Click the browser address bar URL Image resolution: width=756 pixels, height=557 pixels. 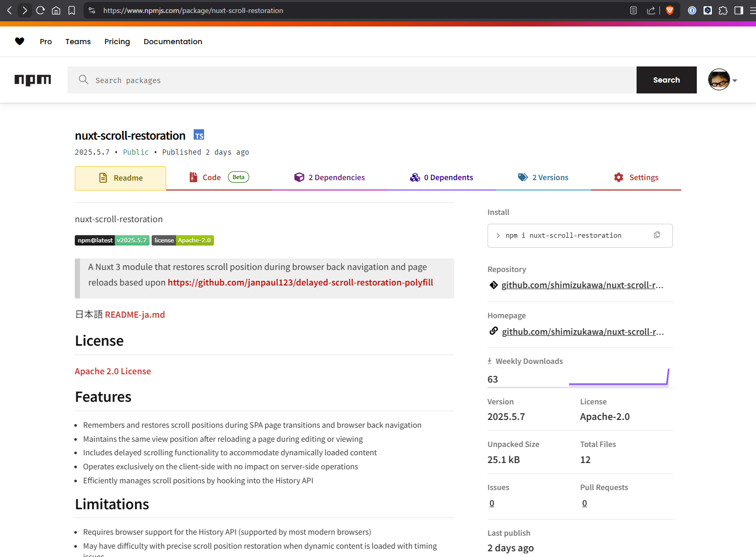[x=193, y=10]
